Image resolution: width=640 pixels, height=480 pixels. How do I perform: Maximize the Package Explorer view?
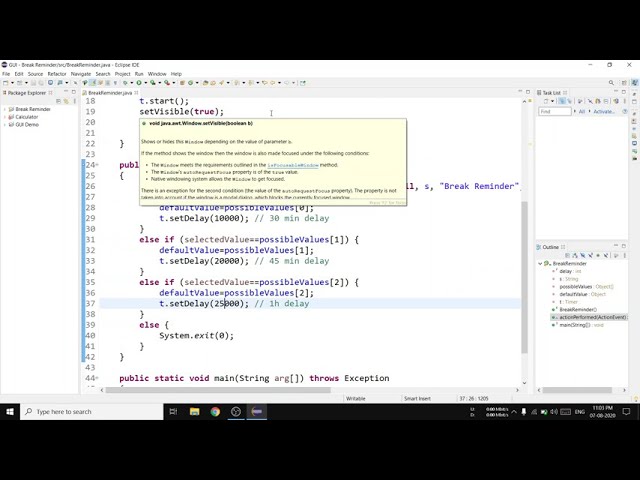[74, 92]
